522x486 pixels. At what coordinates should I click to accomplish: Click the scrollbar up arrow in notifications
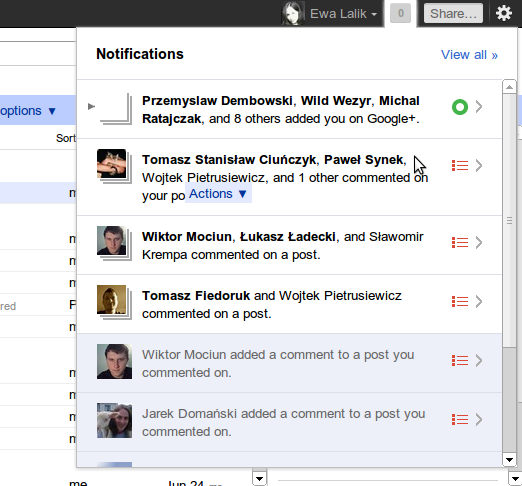(509, 87)
